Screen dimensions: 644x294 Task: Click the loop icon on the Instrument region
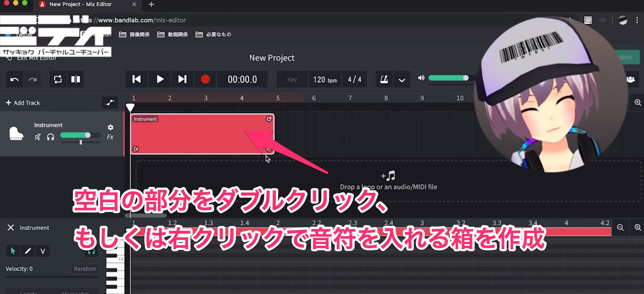point(269,119)
